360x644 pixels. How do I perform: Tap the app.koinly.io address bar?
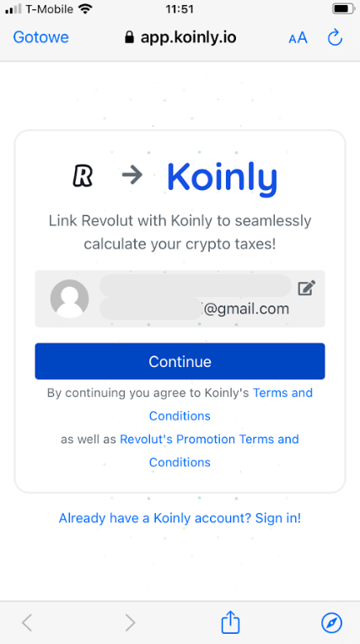(x=180, y=38)
